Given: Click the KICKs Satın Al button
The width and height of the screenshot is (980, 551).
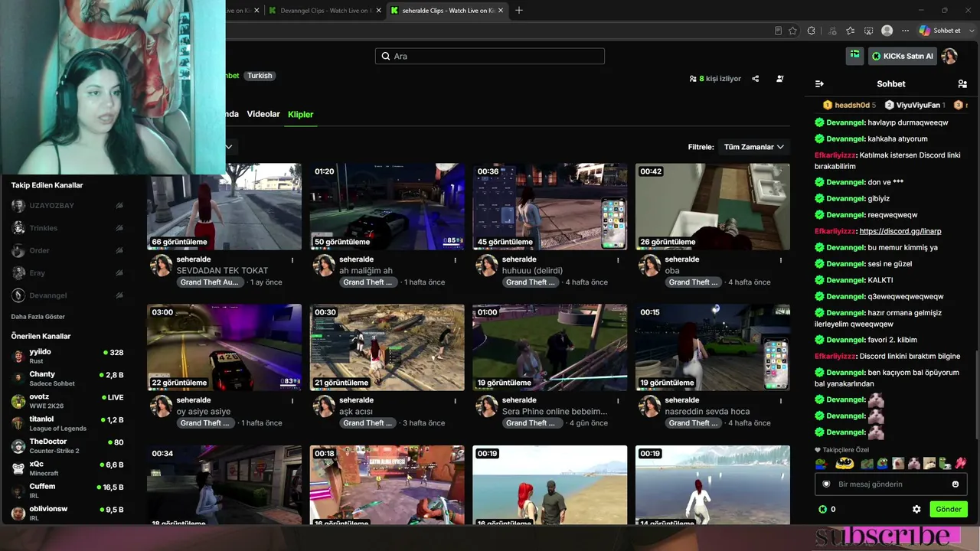Looking at the screenshot, I should 902,56.
